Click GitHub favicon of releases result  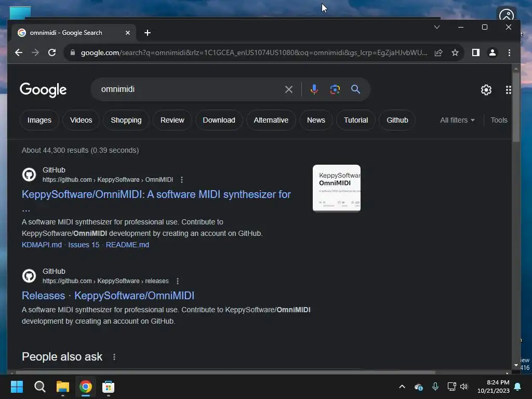(29, 276)
